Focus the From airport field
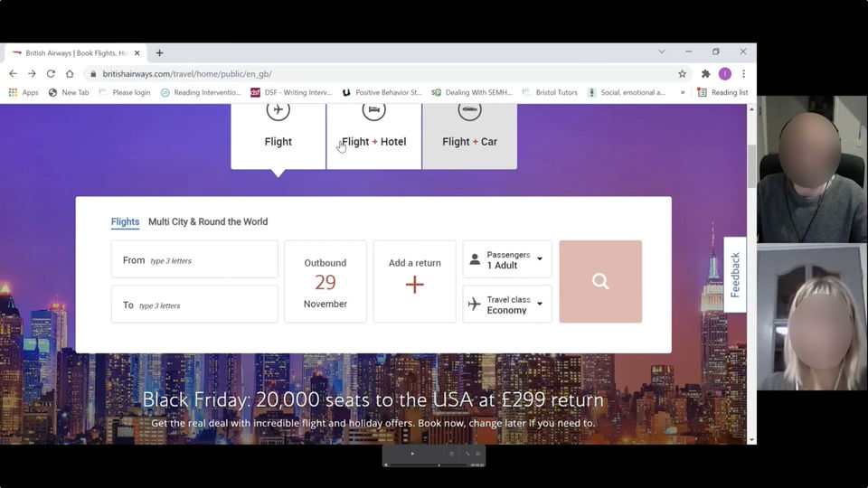The width and height of the screenshot is (868, 488). (194, 259)
